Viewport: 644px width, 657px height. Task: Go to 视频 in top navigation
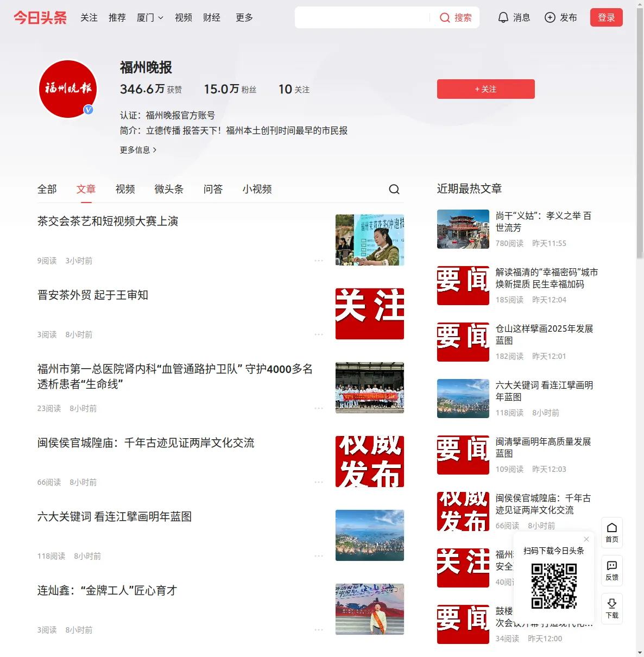tap(184, 18)
